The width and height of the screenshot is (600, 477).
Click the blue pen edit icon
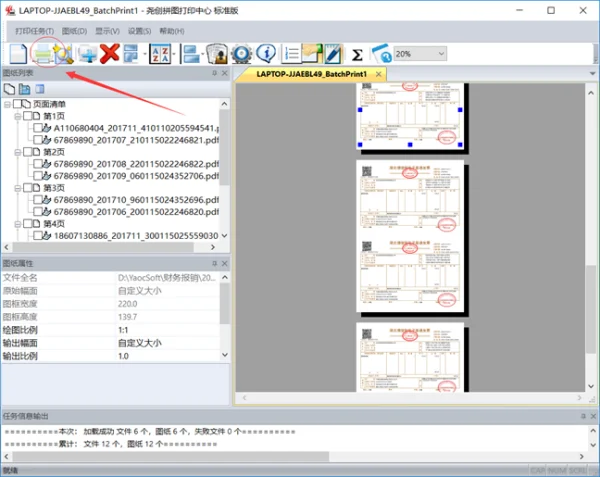[x=333, y=54]
